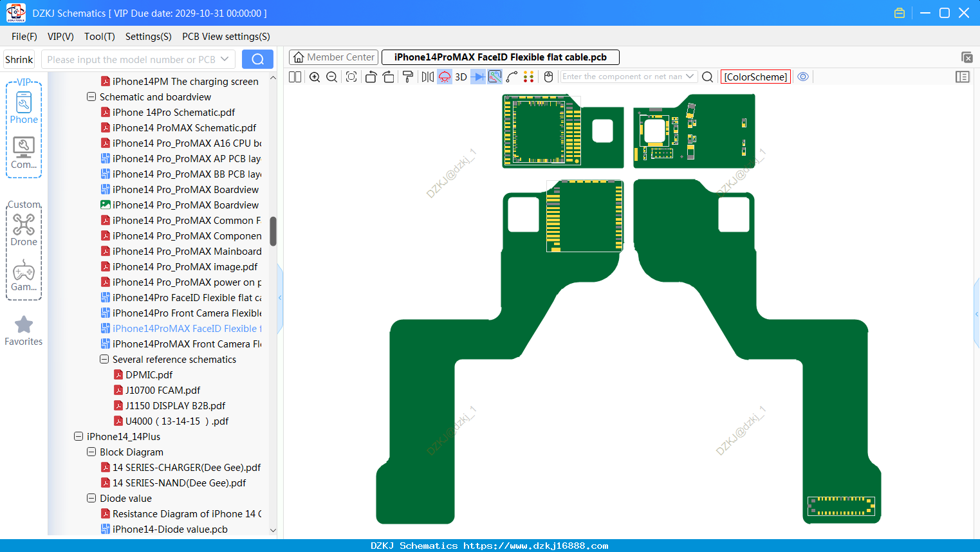Click the zoom in magnifier icon

click(x=315, y=77)
